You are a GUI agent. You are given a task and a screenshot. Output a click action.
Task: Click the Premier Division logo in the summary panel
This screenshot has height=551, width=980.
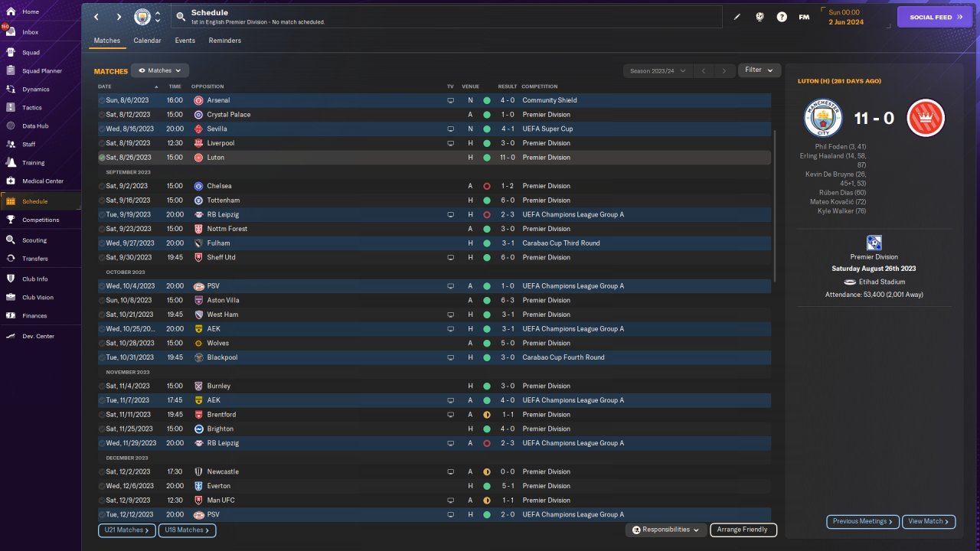pos(874,243)
